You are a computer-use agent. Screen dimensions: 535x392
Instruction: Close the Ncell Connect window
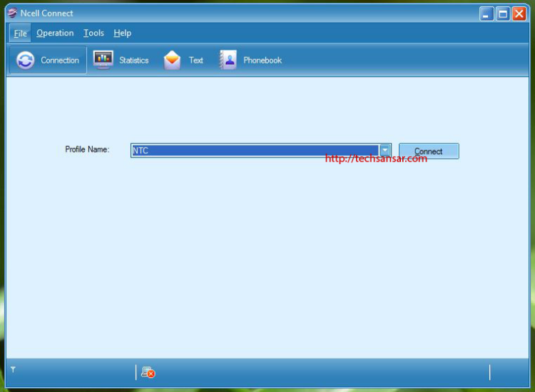[520, 14]
